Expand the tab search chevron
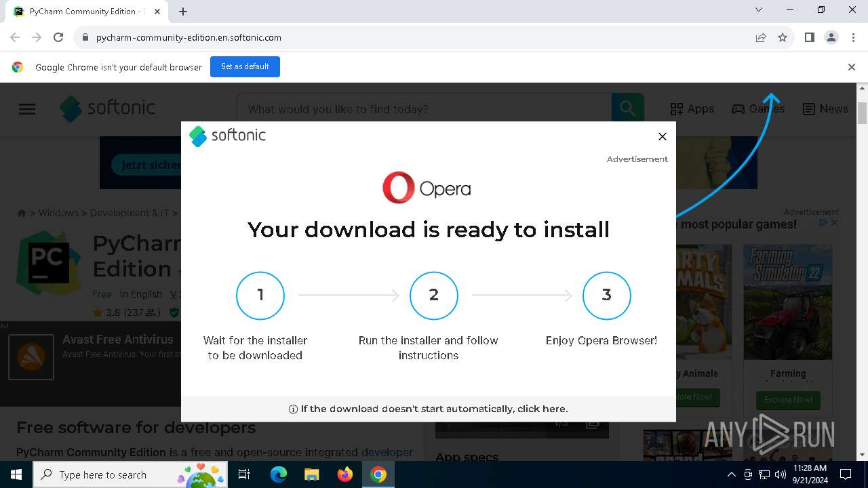Viewport: 868px width, 488px height. [759, 9]
